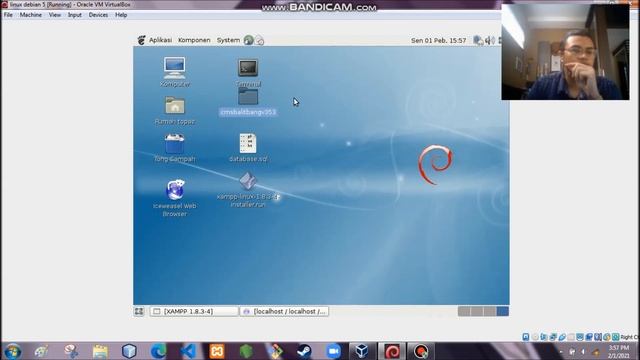Switch to first workspace in switcher
The image size is (640, 360).
pyautogui.click(x=464, y=311)
